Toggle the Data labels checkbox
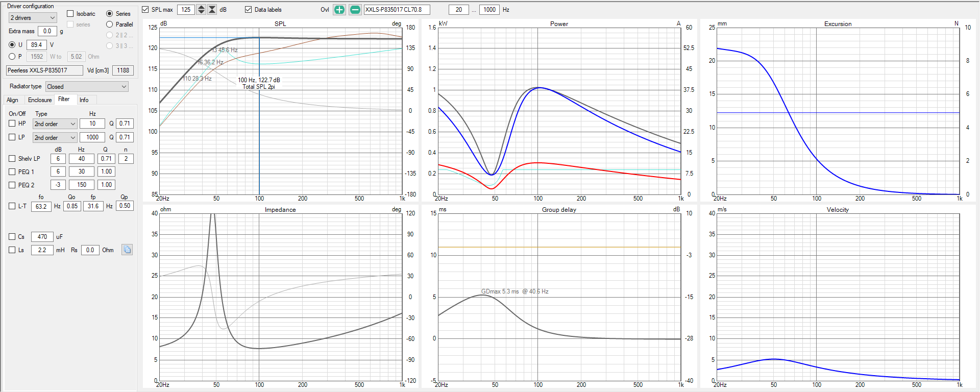Image resolution: width=980 pixels, height=392 pixels. click(x=249, y=10)
